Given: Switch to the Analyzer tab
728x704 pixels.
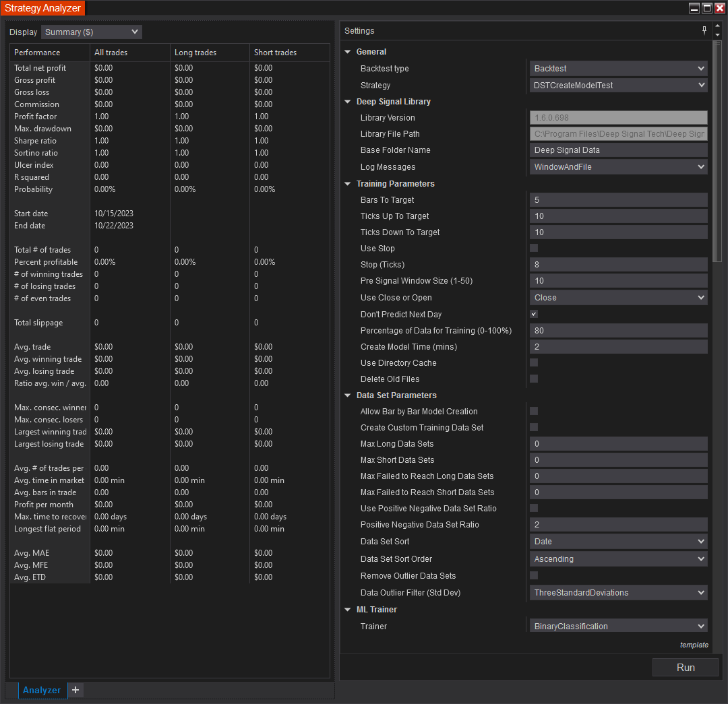Looking at the screenshot, I should point(42,690).
